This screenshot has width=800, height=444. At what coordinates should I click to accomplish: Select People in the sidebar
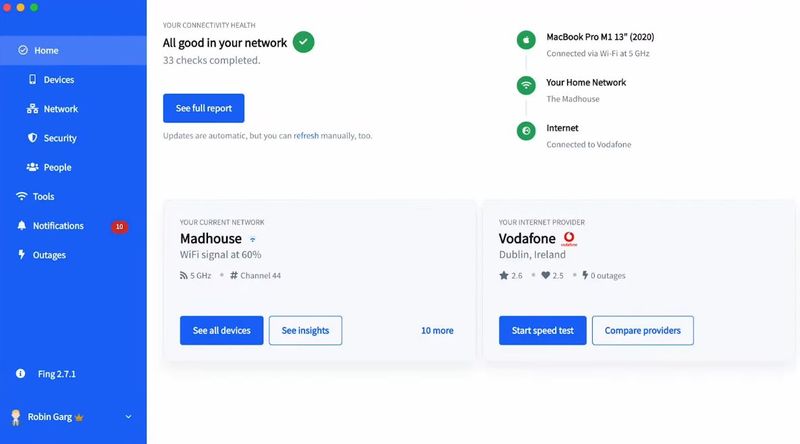click(x=57, y=167)
